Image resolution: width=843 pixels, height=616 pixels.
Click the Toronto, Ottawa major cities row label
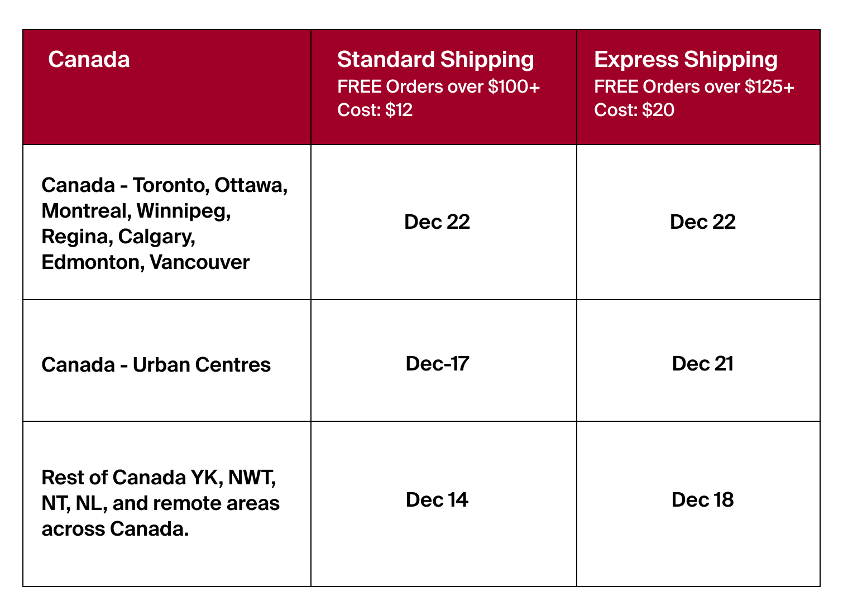click(165, 223)
